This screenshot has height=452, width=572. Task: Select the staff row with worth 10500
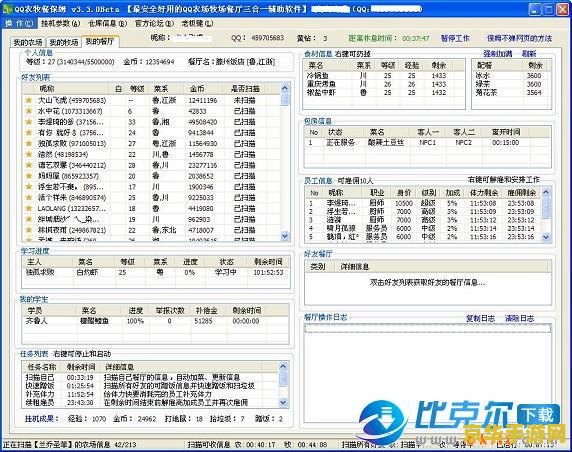[x=423, y=203]
